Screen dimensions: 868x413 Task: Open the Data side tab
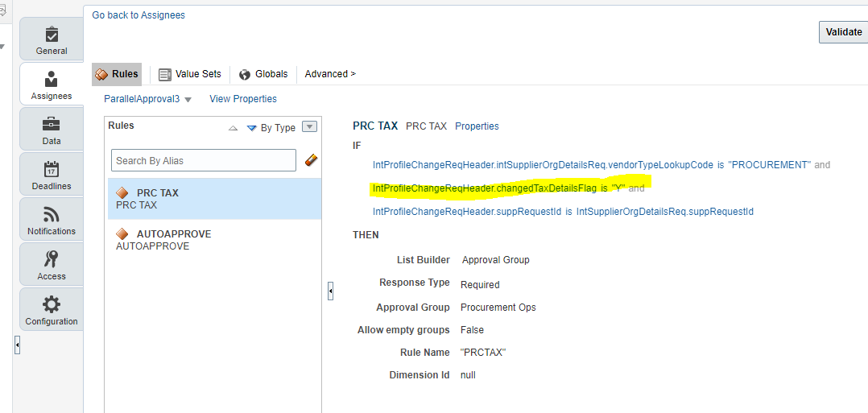[52, 129]
